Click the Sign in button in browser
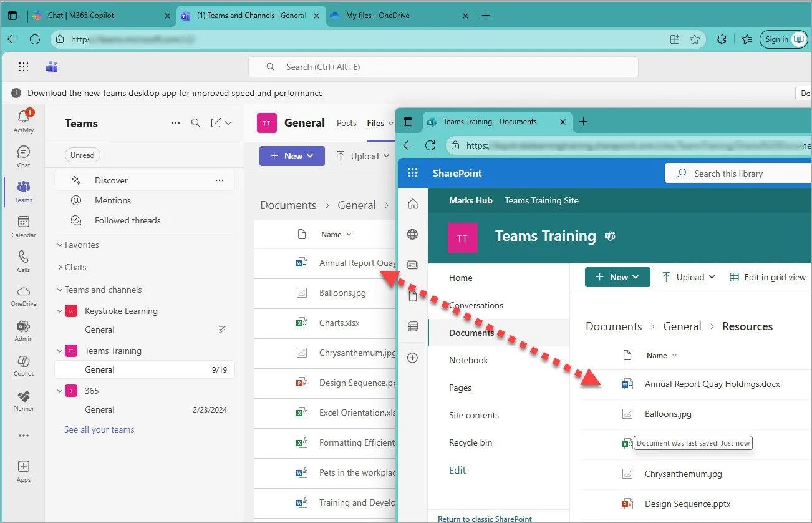812x523 pixels. (x=783, y=39)
